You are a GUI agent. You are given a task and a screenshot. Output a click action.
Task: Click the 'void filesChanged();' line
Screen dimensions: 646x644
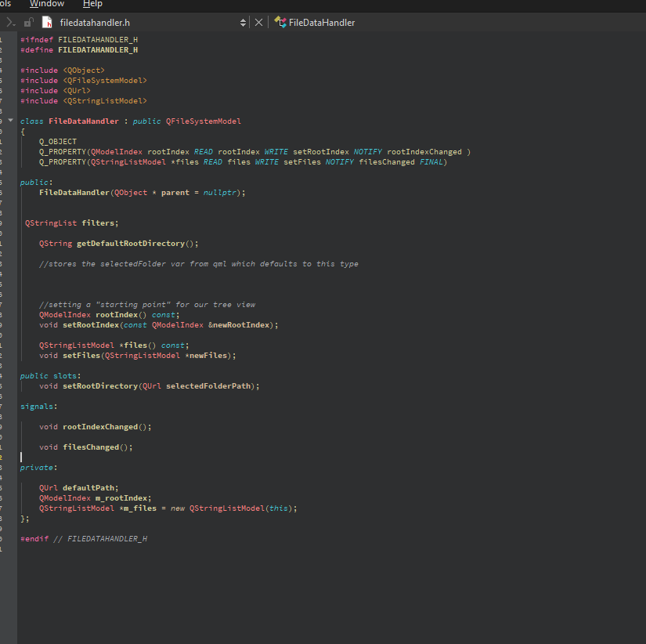[85, 447]
